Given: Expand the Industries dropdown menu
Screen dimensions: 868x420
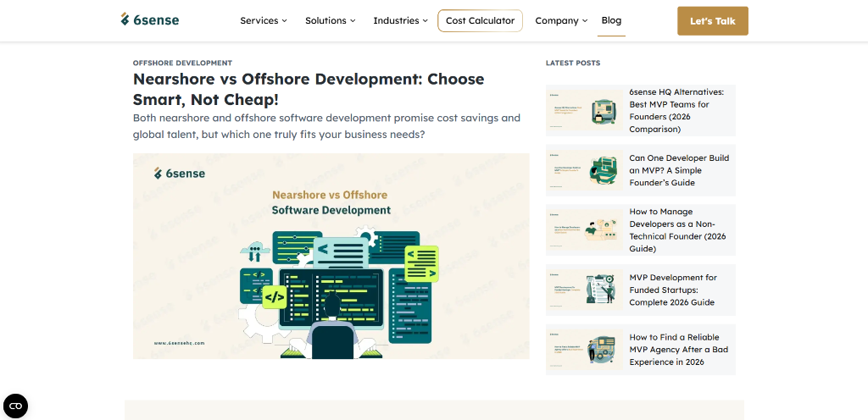Looking at the screenshot, I should (x=401, y=20).
